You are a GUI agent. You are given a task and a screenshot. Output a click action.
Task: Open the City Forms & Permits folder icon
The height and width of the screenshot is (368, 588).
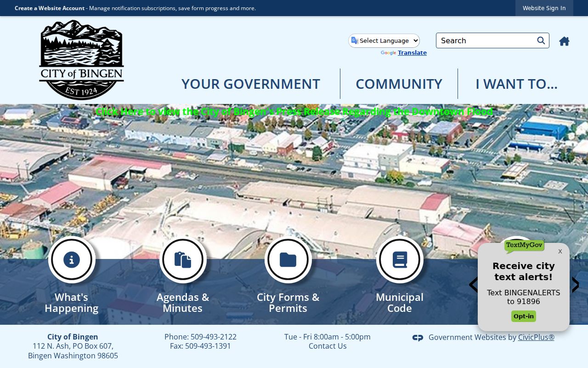[288, 259]
